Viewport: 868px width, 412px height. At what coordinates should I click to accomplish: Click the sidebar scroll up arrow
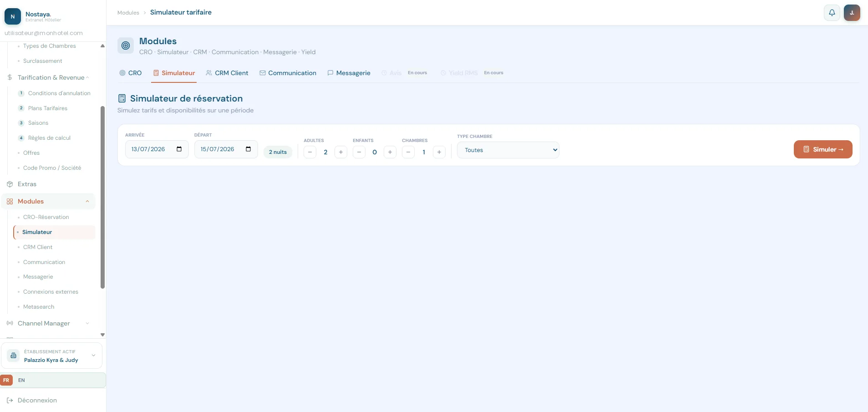point(102,46)
